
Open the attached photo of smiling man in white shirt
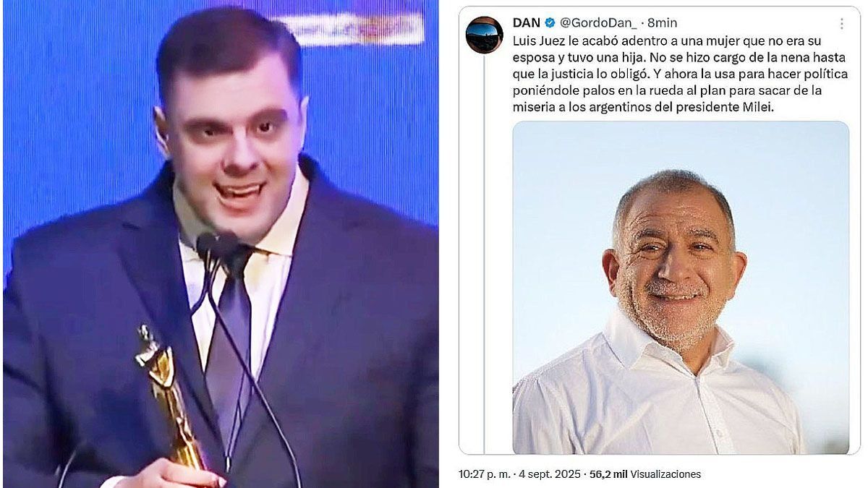tap(681, 288)
